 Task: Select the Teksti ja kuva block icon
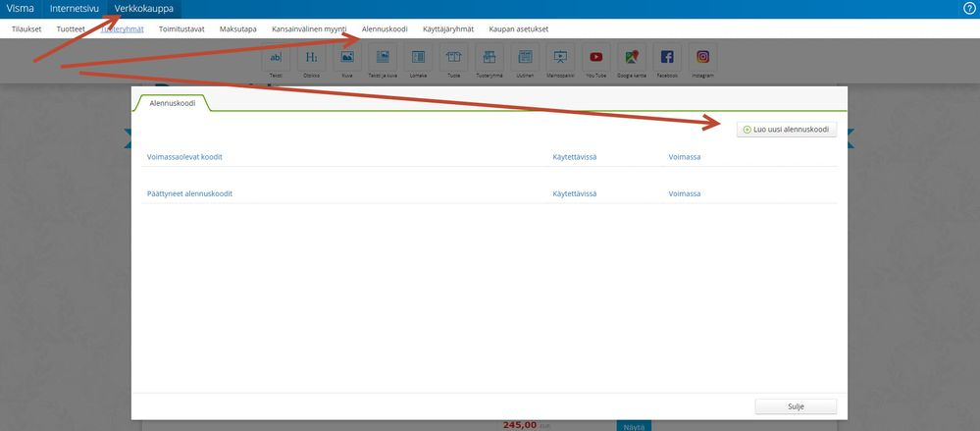[x=383, y=57]
